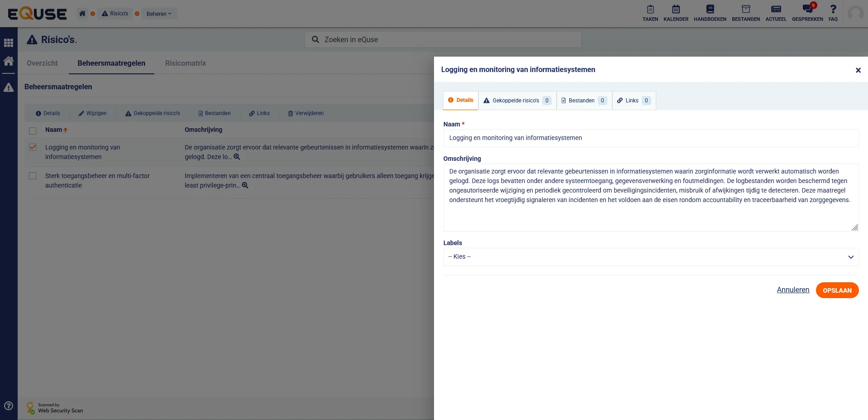
Task: Click the Annuleren link
Action: click(x=793, y=290)
